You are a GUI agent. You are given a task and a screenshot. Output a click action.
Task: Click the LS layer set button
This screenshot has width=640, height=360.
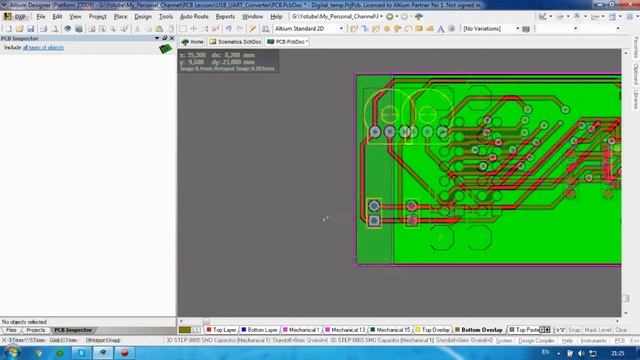click(197, 330)
